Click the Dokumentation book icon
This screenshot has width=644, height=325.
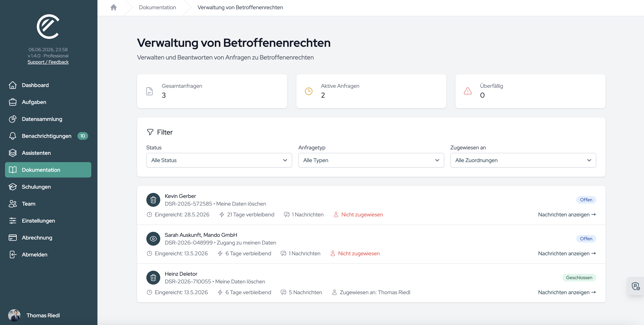[13, 170]
